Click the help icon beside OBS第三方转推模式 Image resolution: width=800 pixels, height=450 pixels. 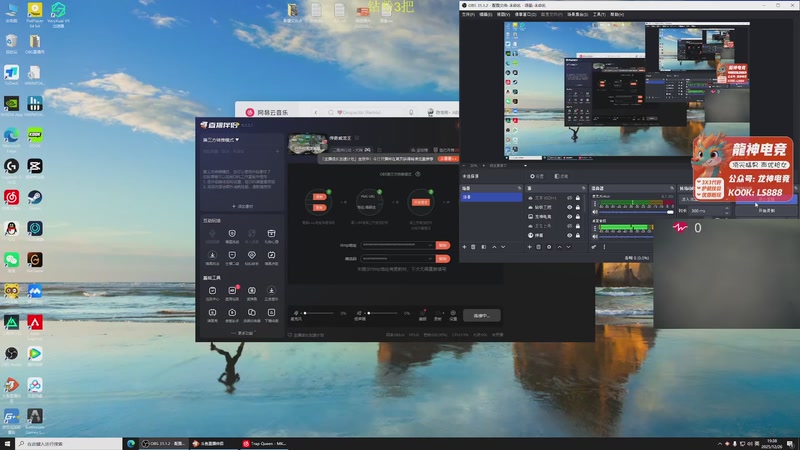417,174
